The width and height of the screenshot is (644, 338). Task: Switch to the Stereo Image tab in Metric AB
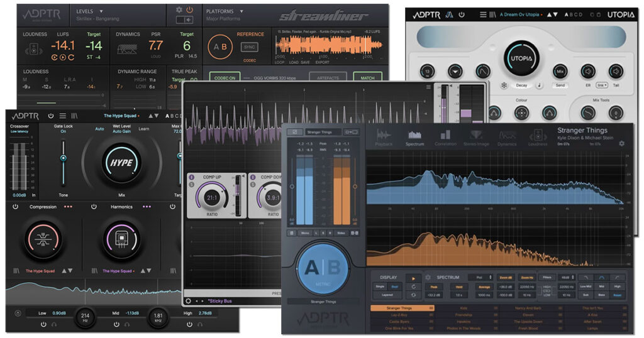(x=476, y=139)
